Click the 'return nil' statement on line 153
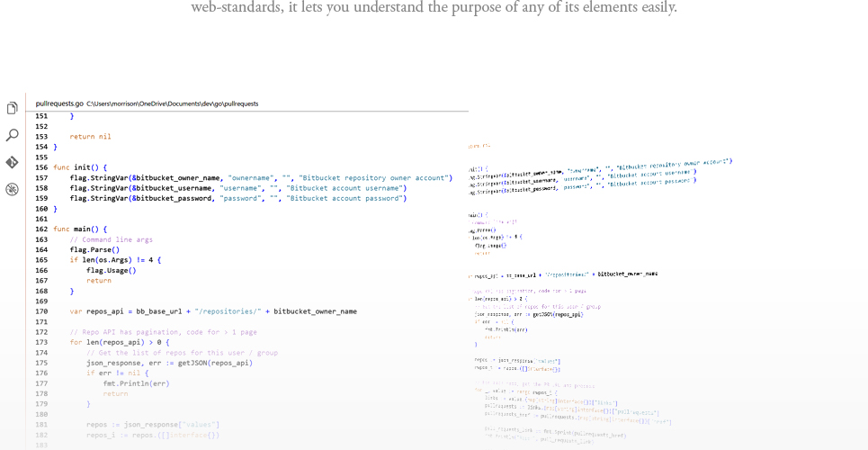This screenshot has width=868, height=450. 90,136
